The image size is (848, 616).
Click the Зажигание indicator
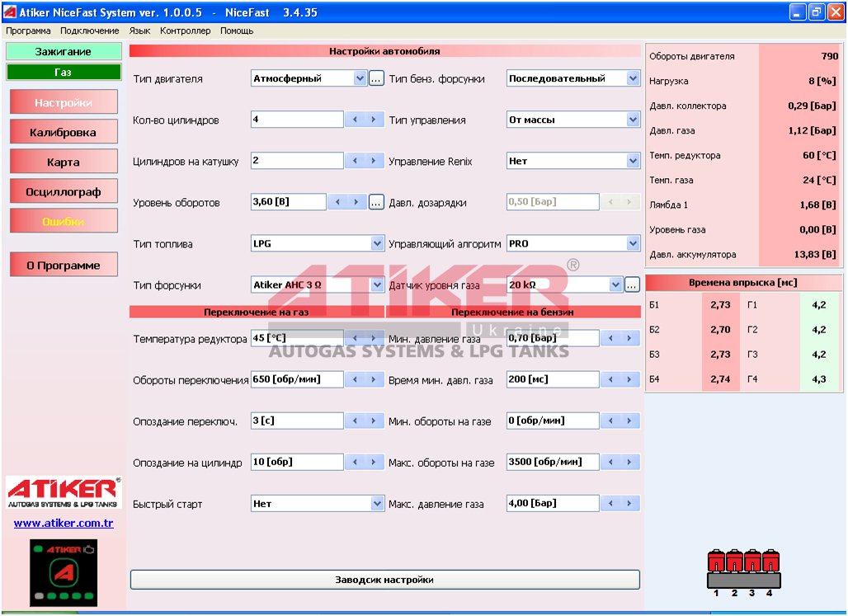[64, 51]
